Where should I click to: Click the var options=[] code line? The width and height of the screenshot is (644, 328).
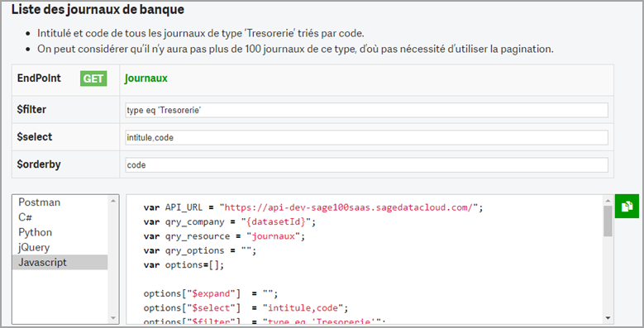point(184,264)
